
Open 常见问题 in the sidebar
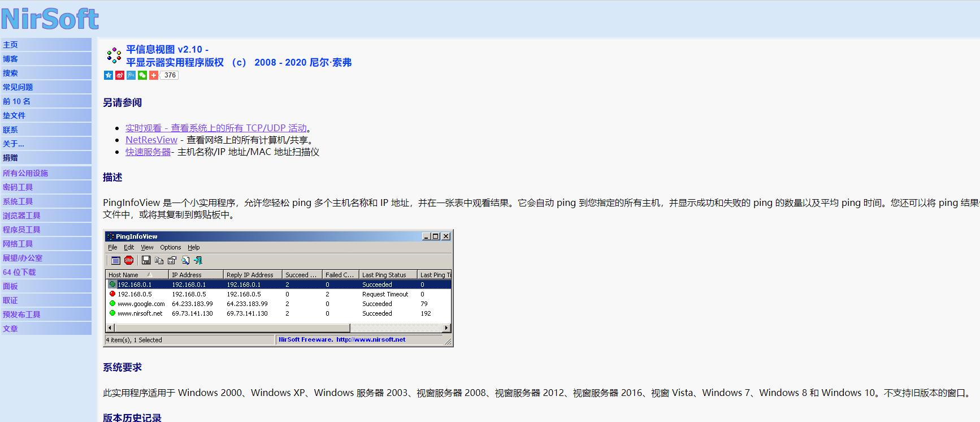coord(46,87)
